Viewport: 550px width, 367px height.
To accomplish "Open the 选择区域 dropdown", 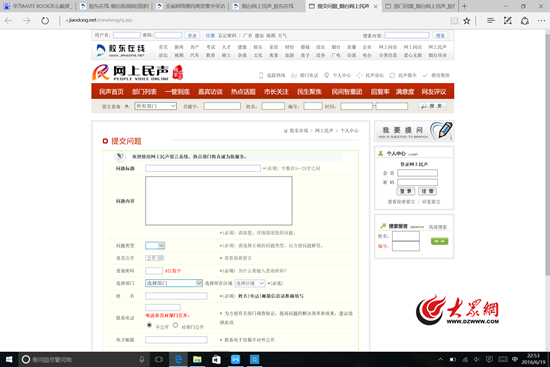I will click(x=250, y=283).
